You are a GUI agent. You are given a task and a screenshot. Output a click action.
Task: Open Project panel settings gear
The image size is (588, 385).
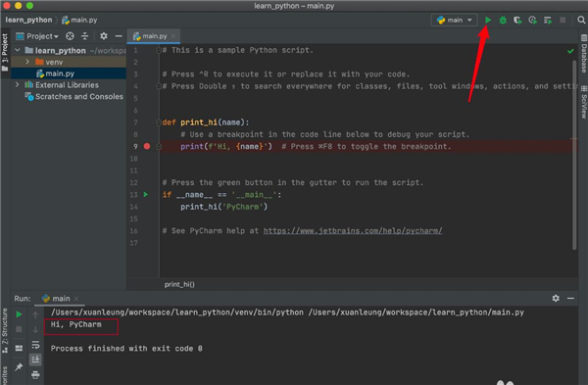[104, 36]
